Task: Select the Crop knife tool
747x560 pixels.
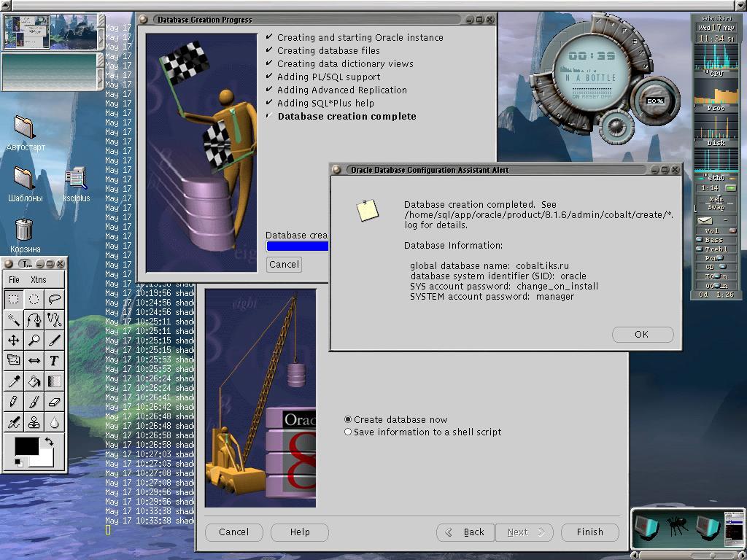Action: tap(54, 340)
